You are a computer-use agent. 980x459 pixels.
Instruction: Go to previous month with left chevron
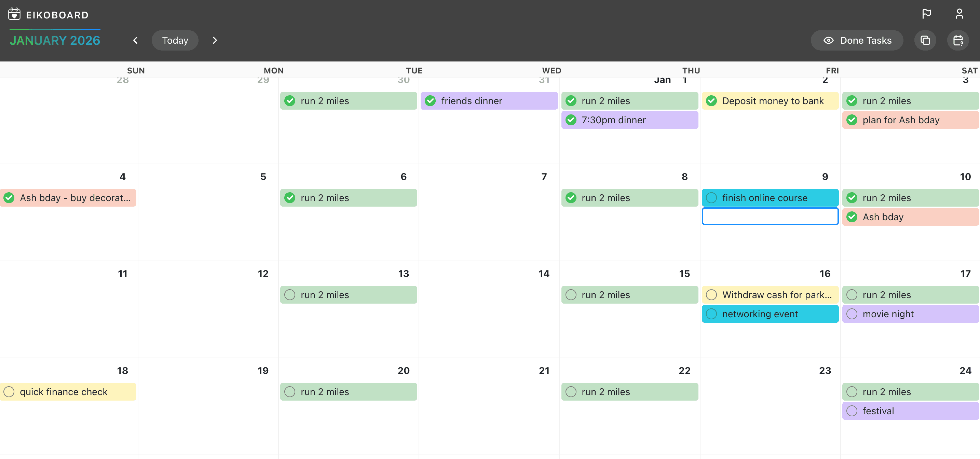pos(135,40)
